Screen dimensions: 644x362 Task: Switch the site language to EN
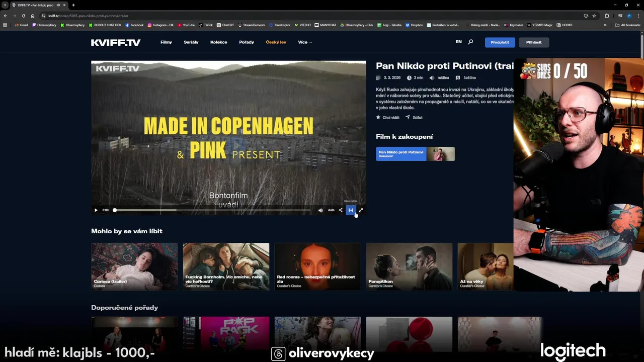[459, 42]
